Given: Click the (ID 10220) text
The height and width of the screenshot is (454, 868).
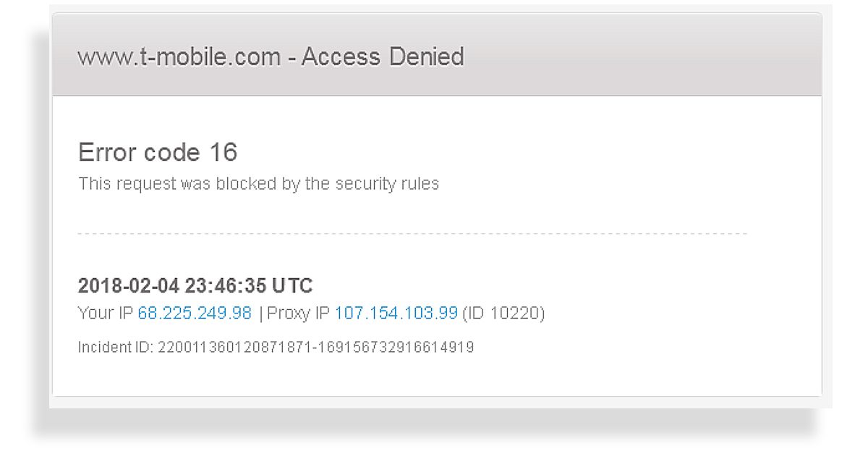Looking at the screenshot, I should click(x=503, y=314).
